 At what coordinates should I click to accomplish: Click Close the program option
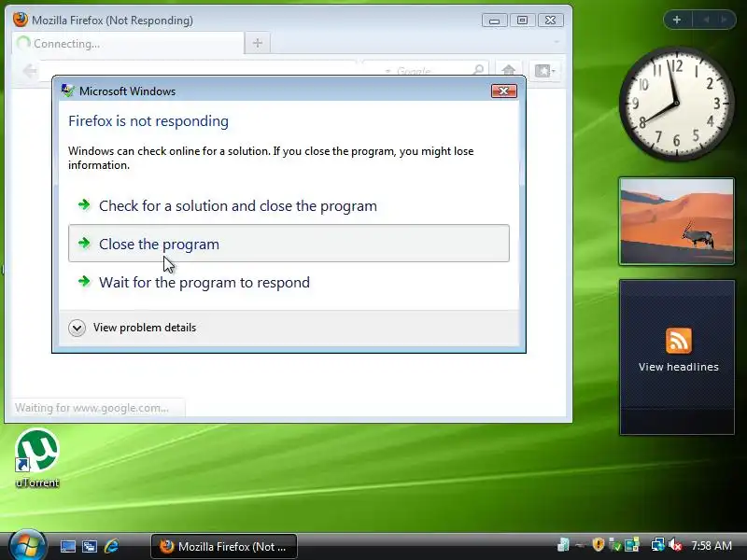(289, 244)
